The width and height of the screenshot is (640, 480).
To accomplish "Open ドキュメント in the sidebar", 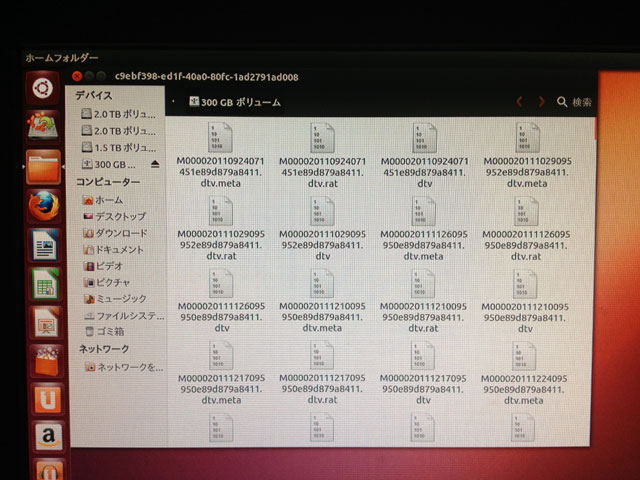I will [114, 249].
